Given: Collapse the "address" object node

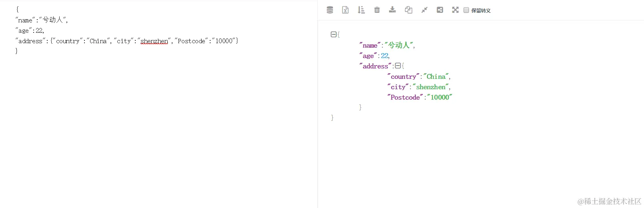Looking at the screenshot, I should click(x=398, y=66).
